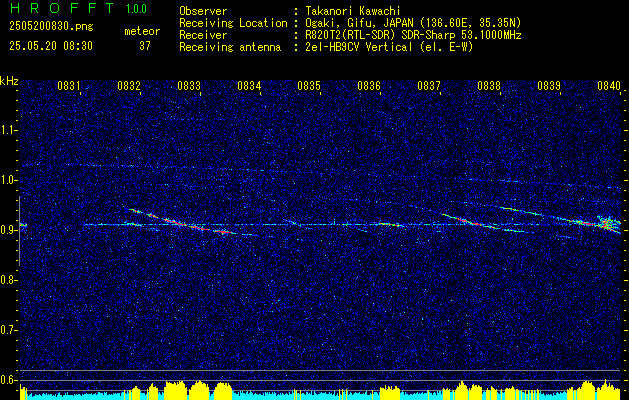The image size is (629, 400).
Task: Click the kHz unit label
Action: tap(9, 81)
